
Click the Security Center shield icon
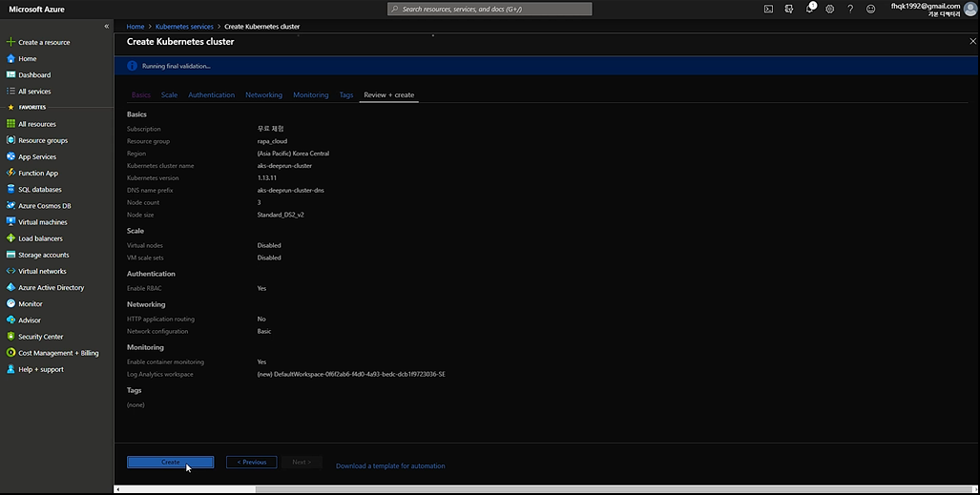click(x=10, y=337)
